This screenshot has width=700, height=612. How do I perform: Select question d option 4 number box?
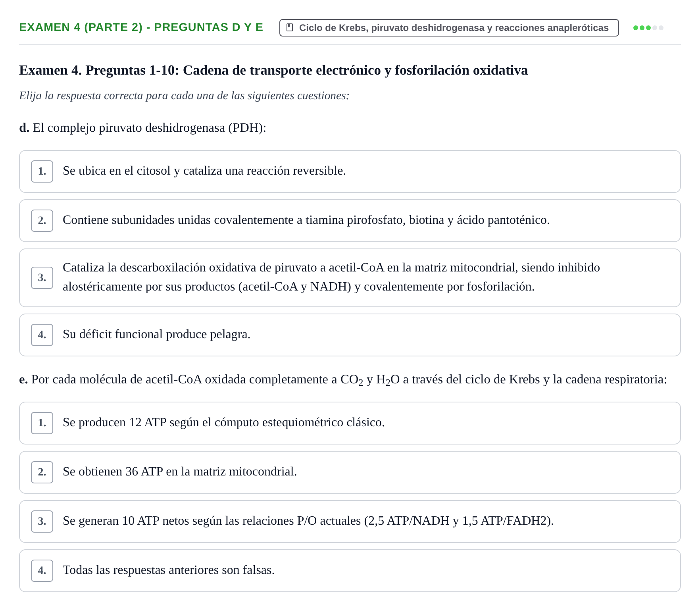click(42, 335)
